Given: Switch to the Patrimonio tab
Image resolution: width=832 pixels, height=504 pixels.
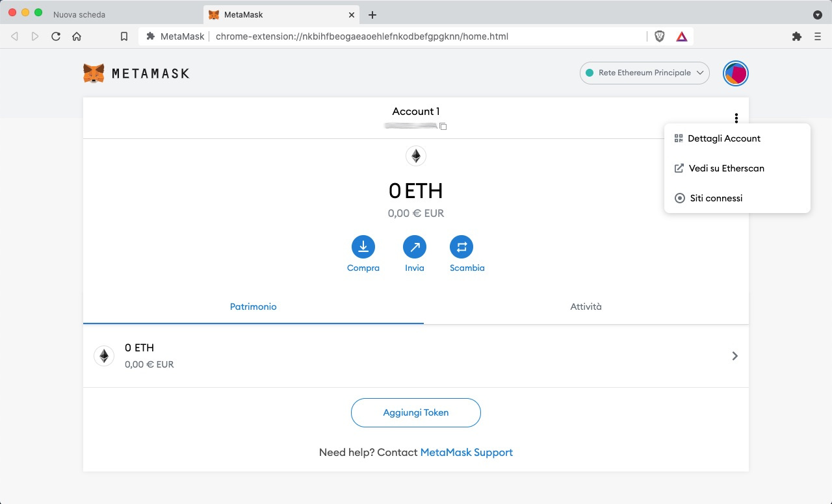Looking at the screenshot, I should pyautogui.click(x=253, y=307).
